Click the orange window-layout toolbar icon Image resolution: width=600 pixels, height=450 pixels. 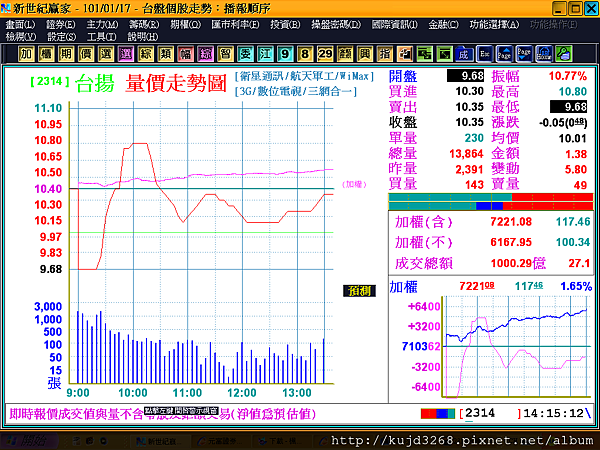coord(404,54)
